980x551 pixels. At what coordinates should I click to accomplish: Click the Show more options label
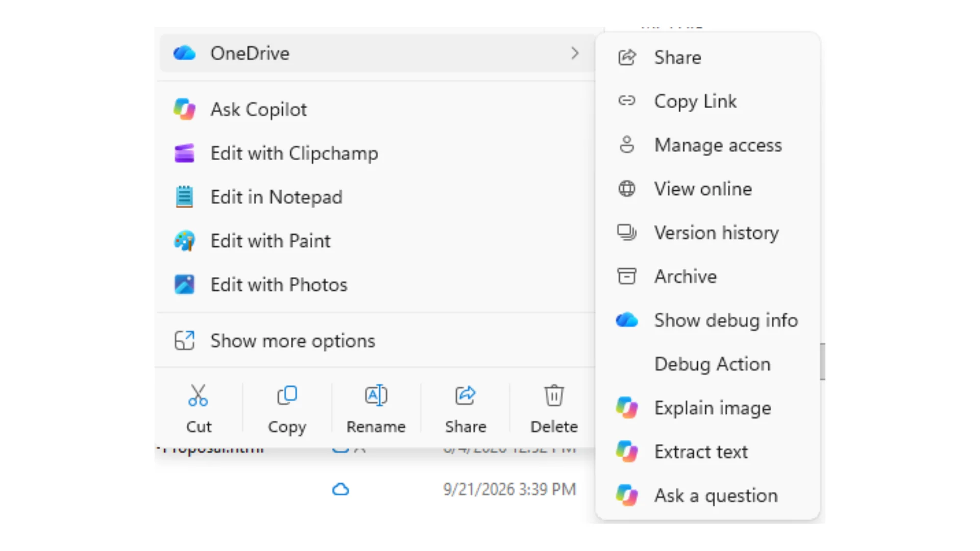pos(293,341)
